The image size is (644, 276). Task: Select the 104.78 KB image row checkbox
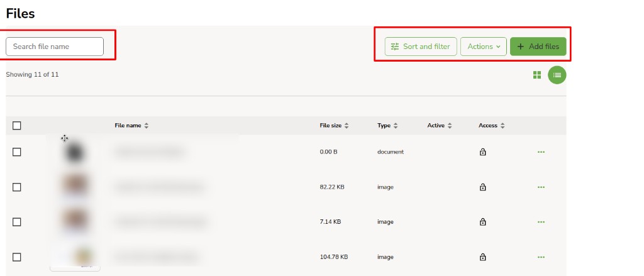[x=16, y=257]
